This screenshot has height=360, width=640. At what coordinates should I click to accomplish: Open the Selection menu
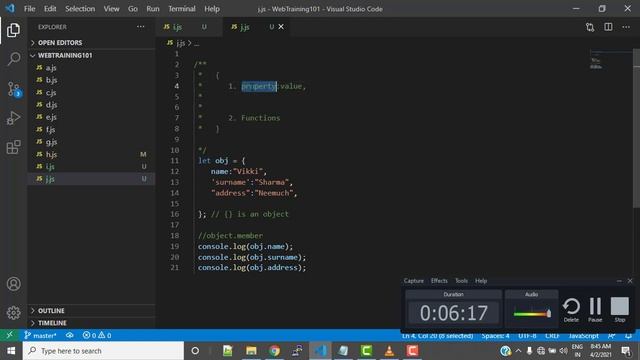coord(80,9)
